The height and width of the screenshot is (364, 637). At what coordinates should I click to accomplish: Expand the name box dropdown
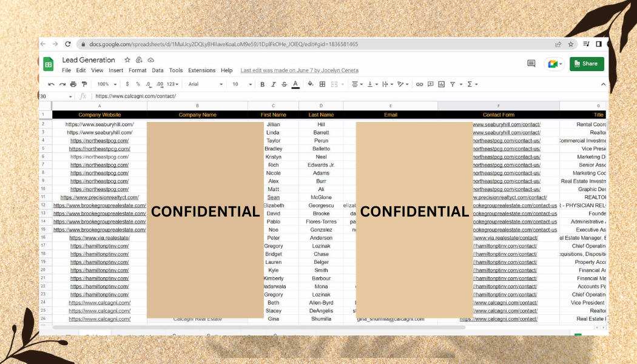point(70,96)
